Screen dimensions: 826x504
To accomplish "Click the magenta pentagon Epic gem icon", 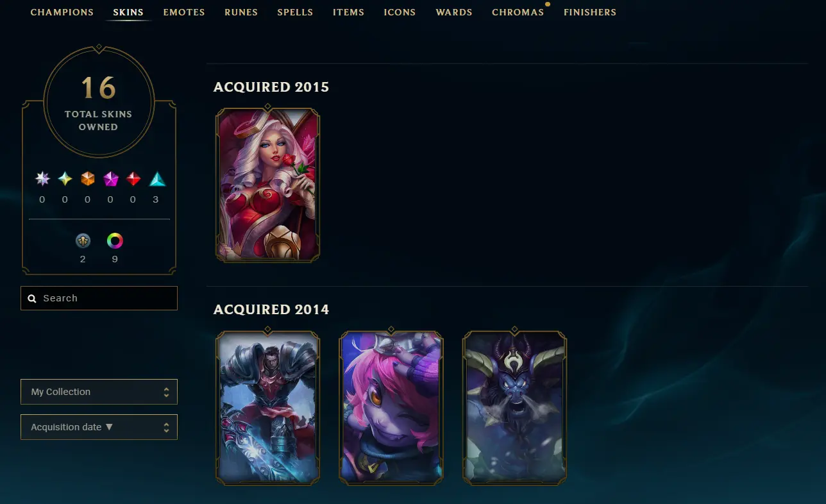I will (x=111, y=179).
